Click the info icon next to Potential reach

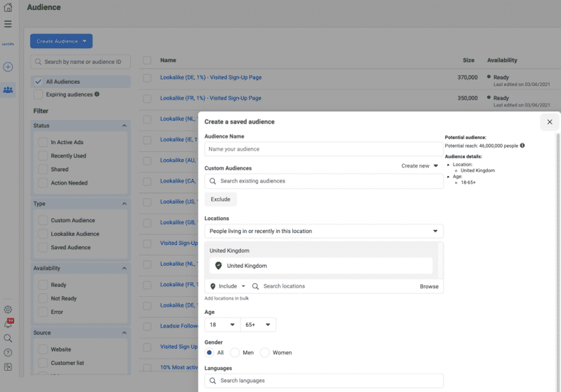(523, 146)
